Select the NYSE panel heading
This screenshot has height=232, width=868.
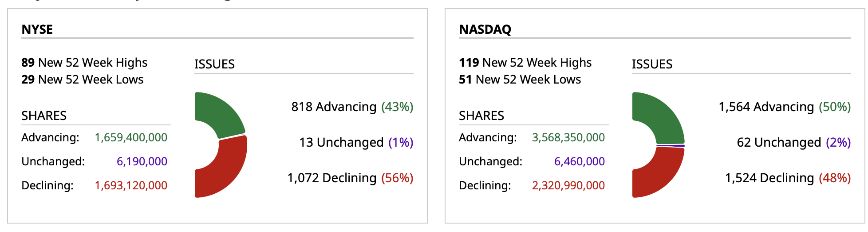click(x=37, y=29)
